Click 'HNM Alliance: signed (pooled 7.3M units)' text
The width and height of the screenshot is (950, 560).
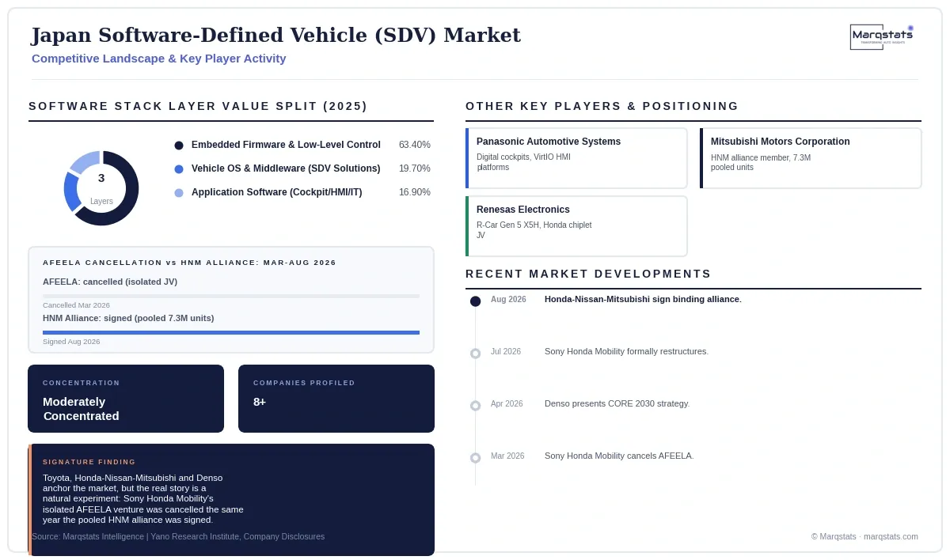pos(128,319)
